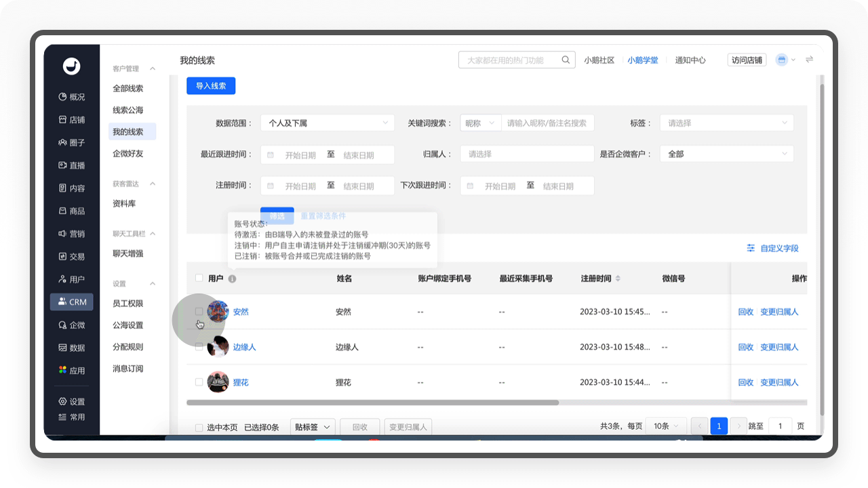
Task: Select 我的线索 menu item
Action: coord(132,132)
